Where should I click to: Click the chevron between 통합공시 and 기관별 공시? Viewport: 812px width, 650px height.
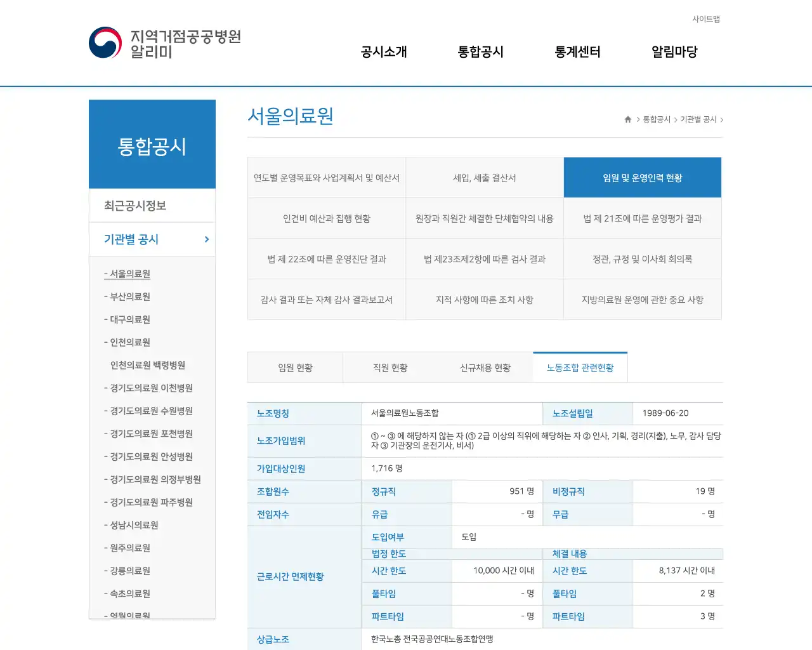point(674,119)
